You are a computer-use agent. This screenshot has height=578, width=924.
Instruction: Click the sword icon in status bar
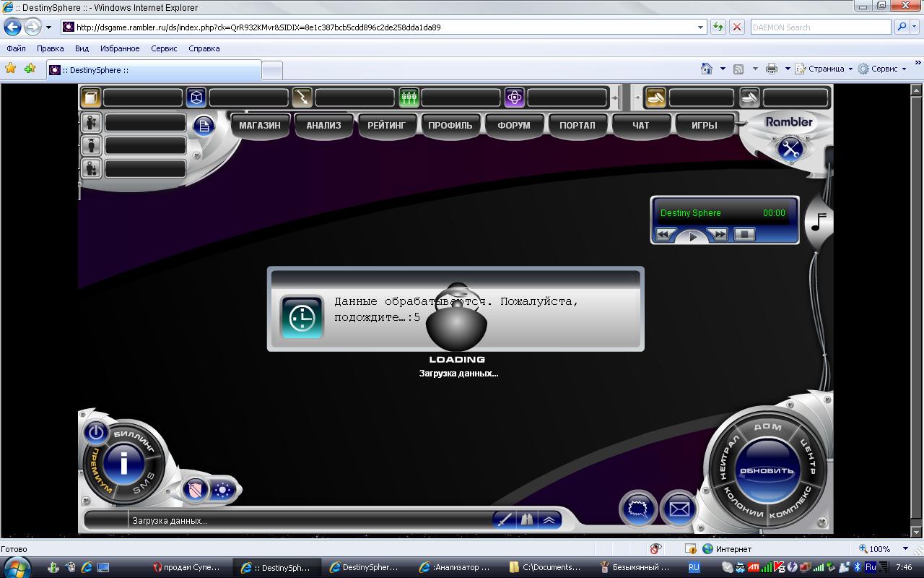505,519
